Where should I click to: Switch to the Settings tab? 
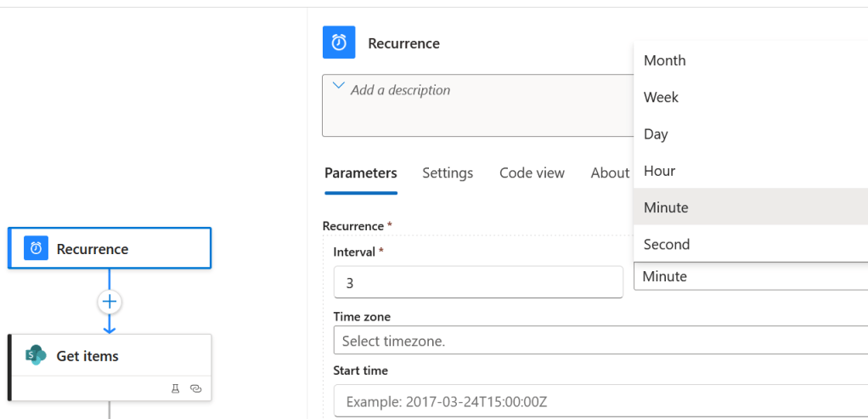click(x=448, y=173)
